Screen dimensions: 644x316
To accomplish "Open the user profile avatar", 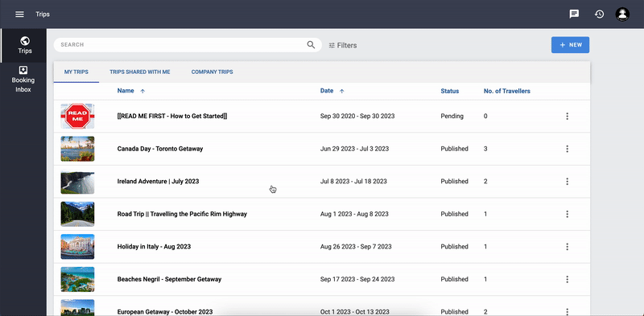I will point(622,14).
